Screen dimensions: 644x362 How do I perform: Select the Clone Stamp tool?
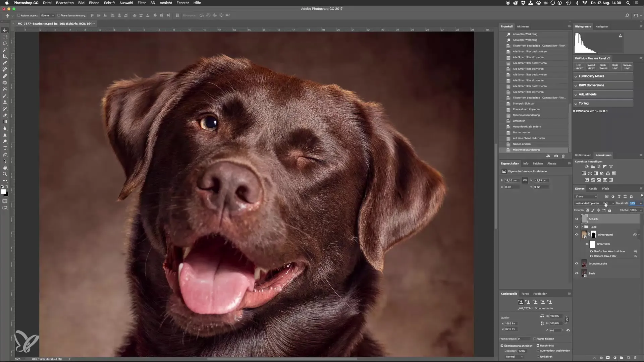(x=5, y=102)
